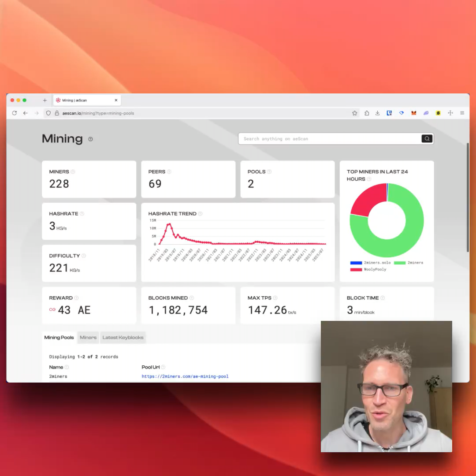Switch to the Miners tab
The height and width of the screenshot is (476, 476).
[88, 337]
